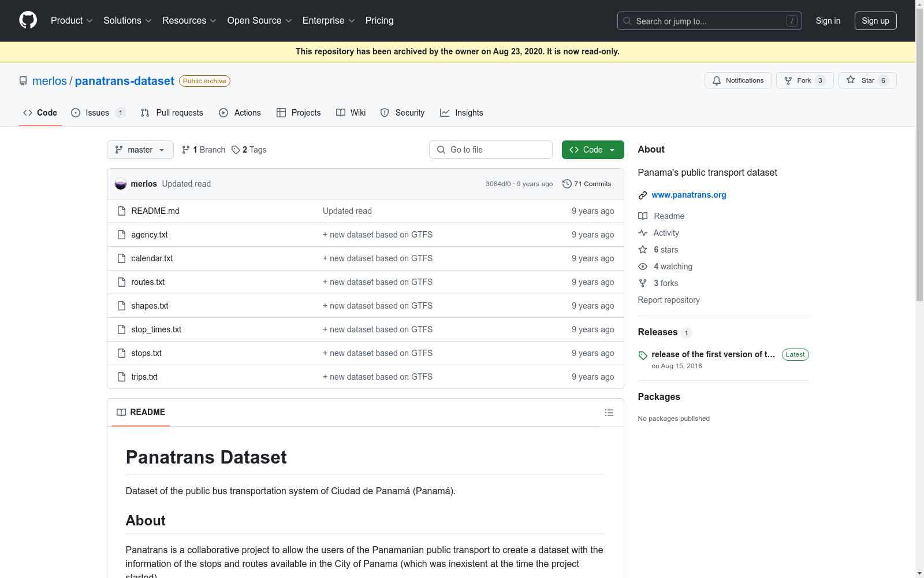Open the README outline list icon
This screenshot has height=578, width=924.
click(x=609, y=413)
